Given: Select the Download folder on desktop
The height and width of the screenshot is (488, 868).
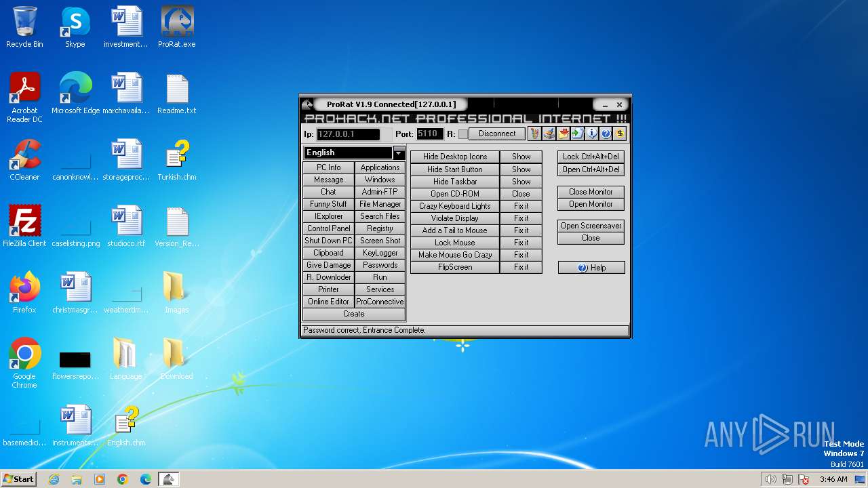Looking at the screenshot, I should [176, 360].
